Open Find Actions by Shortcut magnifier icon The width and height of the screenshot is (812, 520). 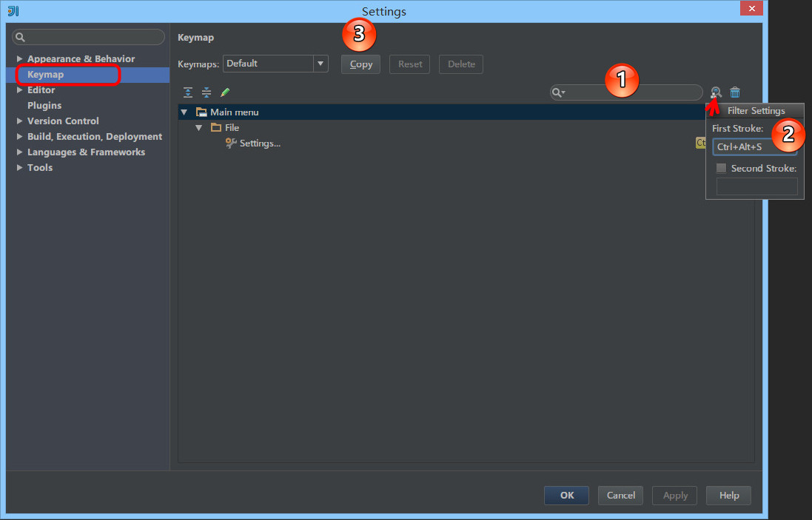715,92
